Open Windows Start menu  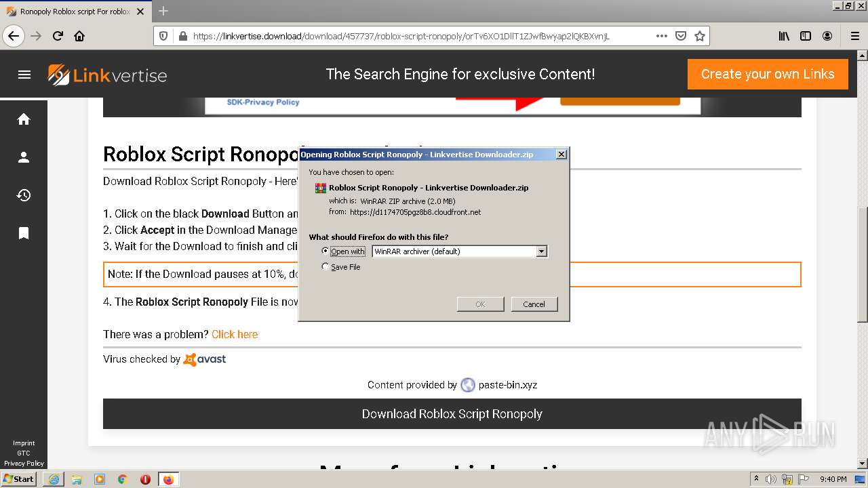pyautogui.click(x=19, y=479)
